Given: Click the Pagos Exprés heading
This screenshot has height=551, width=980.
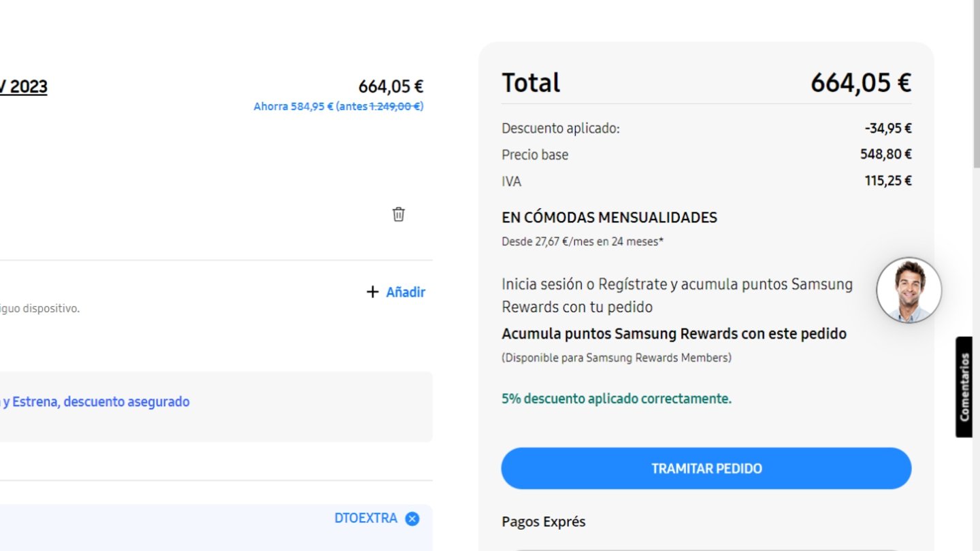Looking at the screenshot, I should click(543, 522).
